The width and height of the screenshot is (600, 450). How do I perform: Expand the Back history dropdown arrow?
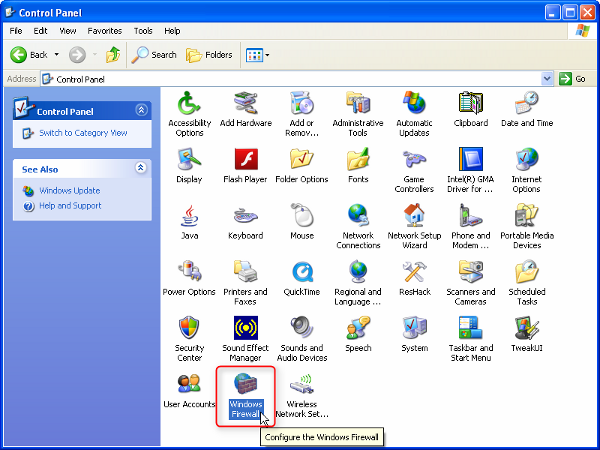click(x=57, y=55)
